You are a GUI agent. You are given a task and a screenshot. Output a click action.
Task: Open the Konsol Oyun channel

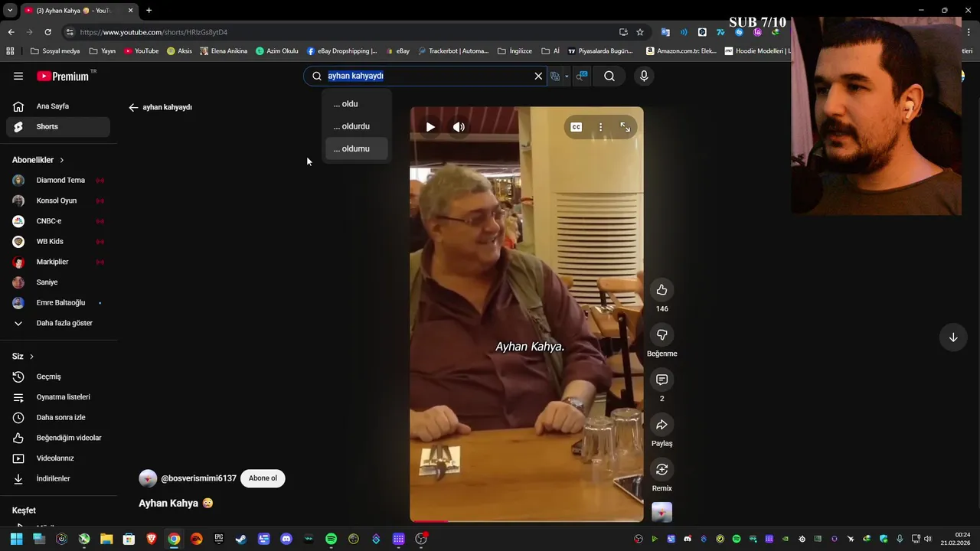coord(58,201)
